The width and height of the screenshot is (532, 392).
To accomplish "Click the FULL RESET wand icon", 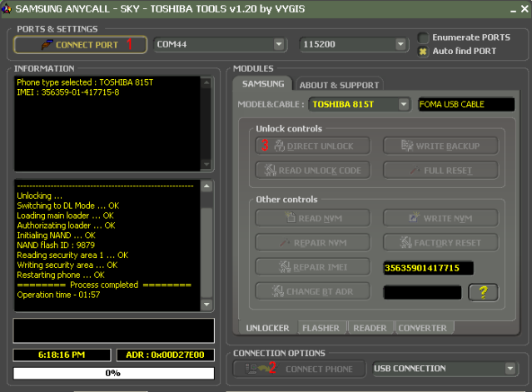I will pyautogui.click(x=415, y=170).
